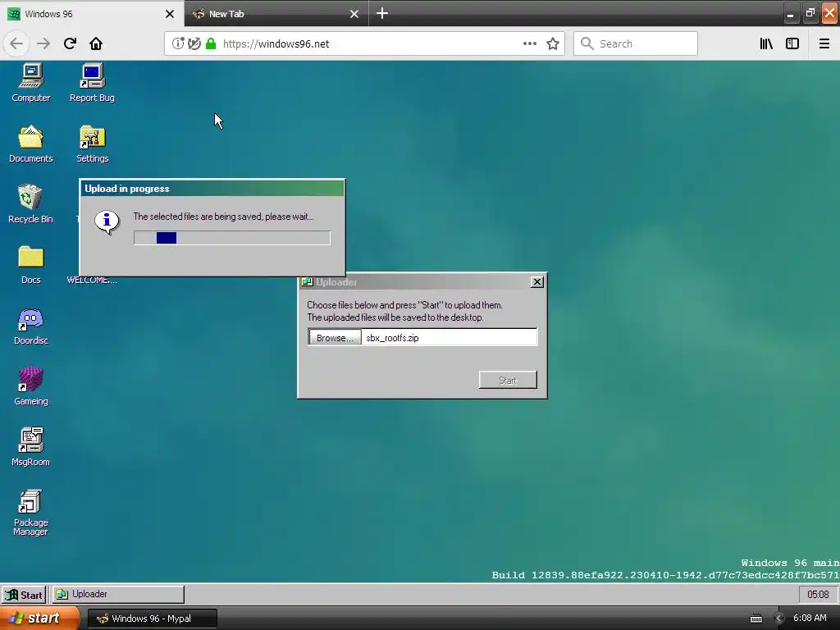840x630 pixels.
Task: Close the Windows 96 tab
Action: (x=170, y=14)
